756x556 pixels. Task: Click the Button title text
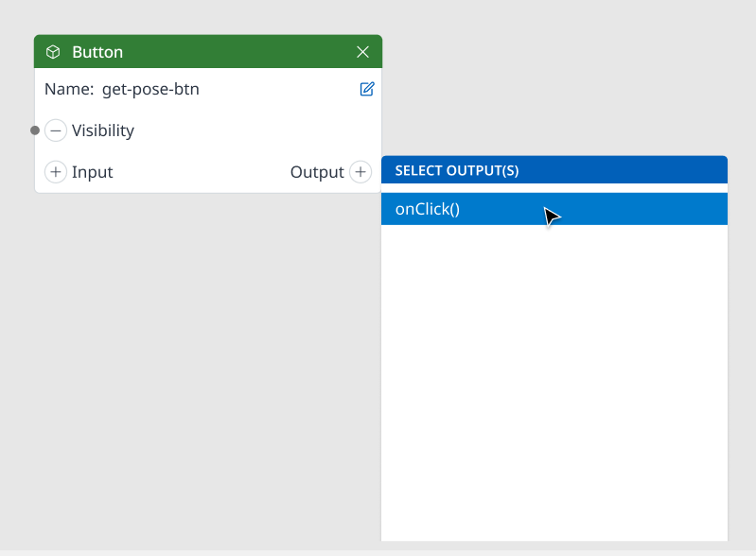(97, 52)
